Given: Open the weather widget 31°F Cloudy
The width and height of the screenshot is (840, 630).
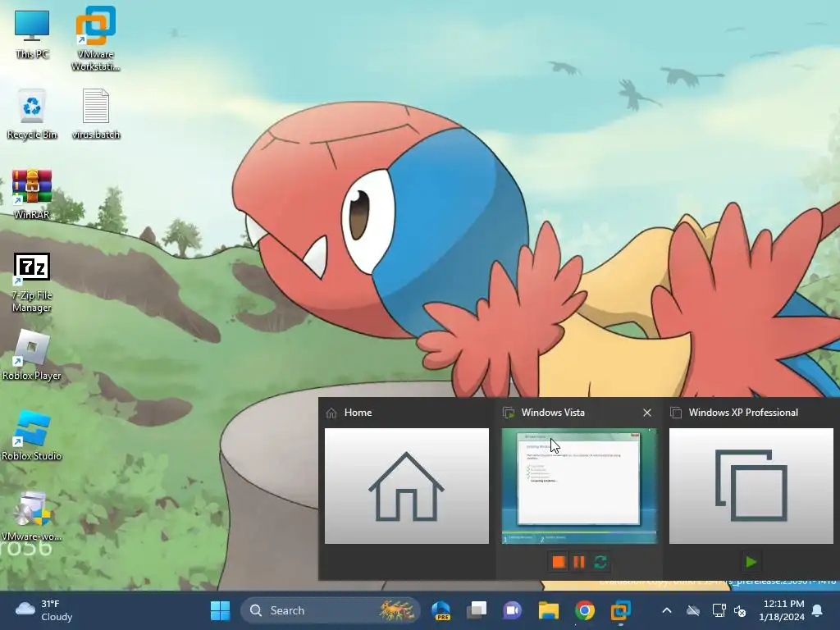Looking at the screenshot, I should pyautogui.click(x=45, y=610).
